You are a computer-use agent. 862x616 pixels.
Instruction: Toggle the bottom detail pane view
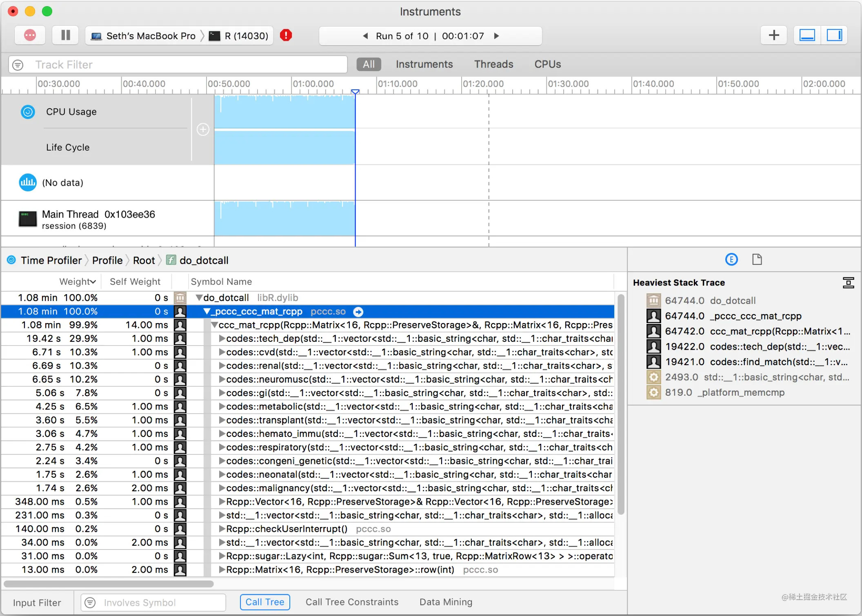[807, 35]
